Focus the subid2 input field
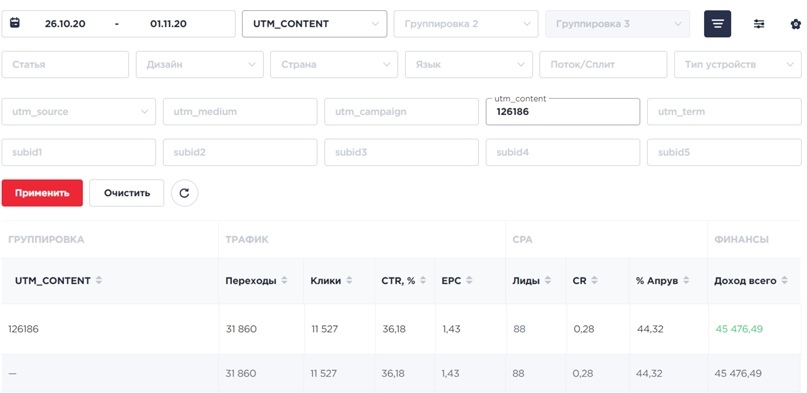 tap(240, 152)
